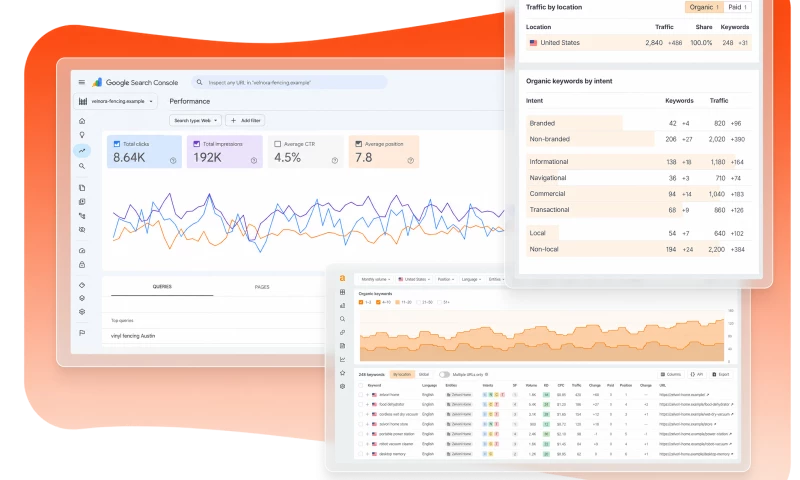Open the Search type: Web dropdown
This screenshot has width=800, height=480.
pos(195,120)
